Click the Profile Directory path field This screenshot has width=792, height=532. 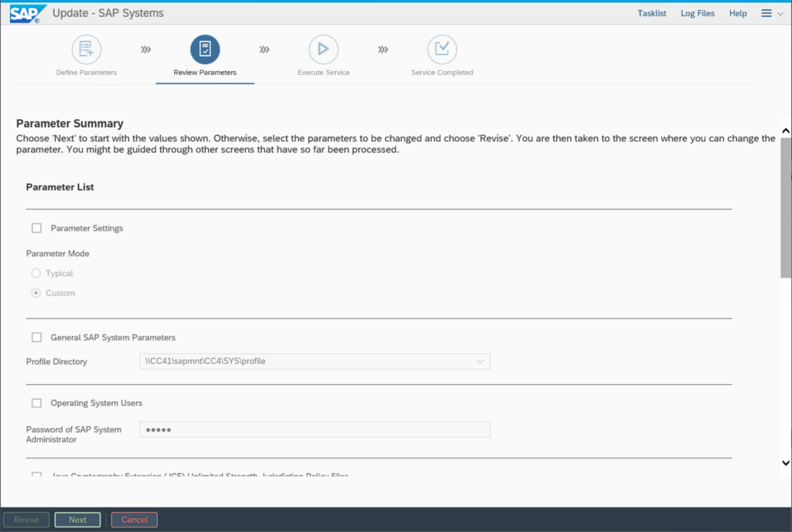pyautogui.click(x=315, y=361)
